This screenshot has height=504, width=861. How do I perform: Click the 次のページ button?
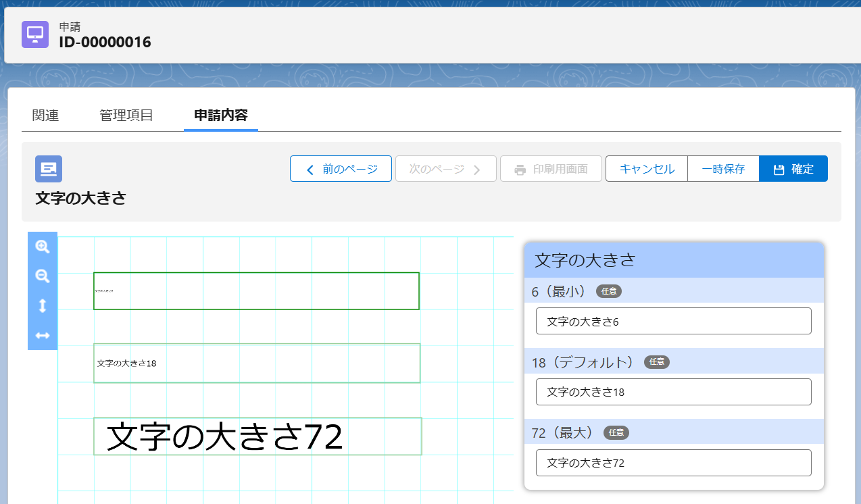[445, 169]
